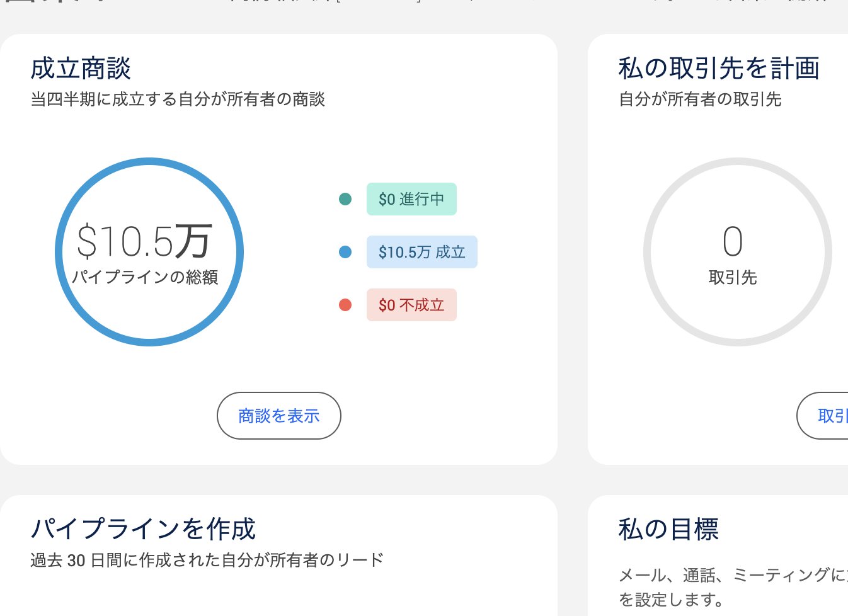Click the 商談を表示 button
The image size is (848, 616).
[279, 416]
